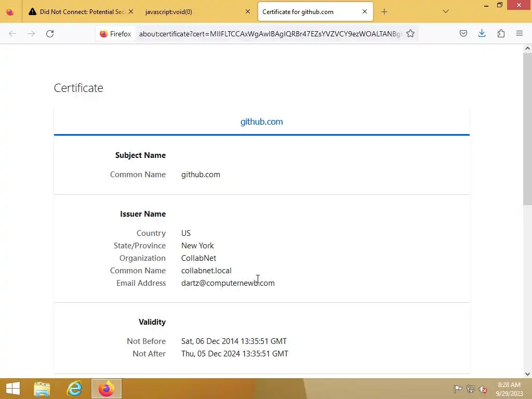Go back one page
This screenshot has width=532, height=399.
pyautogui.click(x=12, y=34)
